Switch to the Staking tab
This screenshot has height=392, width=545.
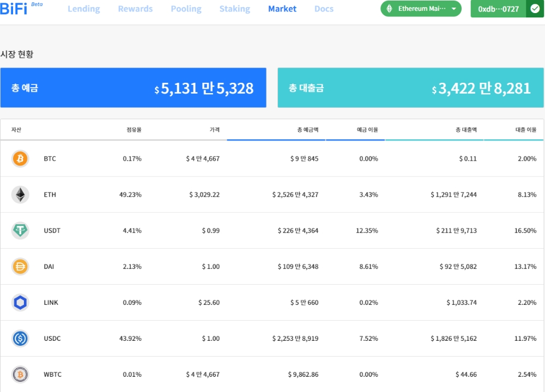[234, 9]
